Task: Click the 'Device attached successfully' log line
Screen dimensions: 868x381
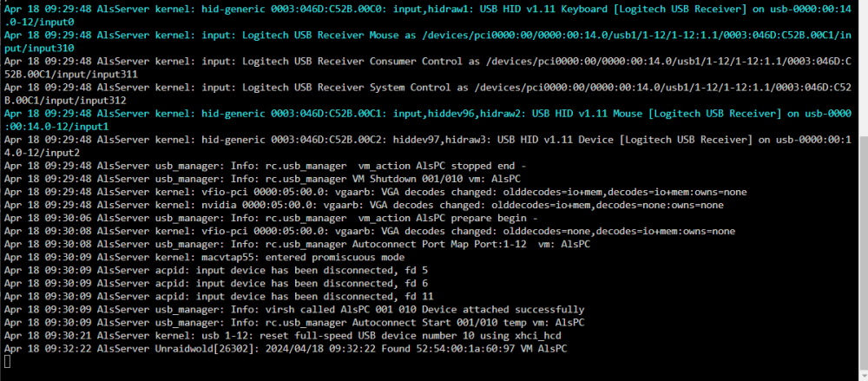Action: point(294,310)
